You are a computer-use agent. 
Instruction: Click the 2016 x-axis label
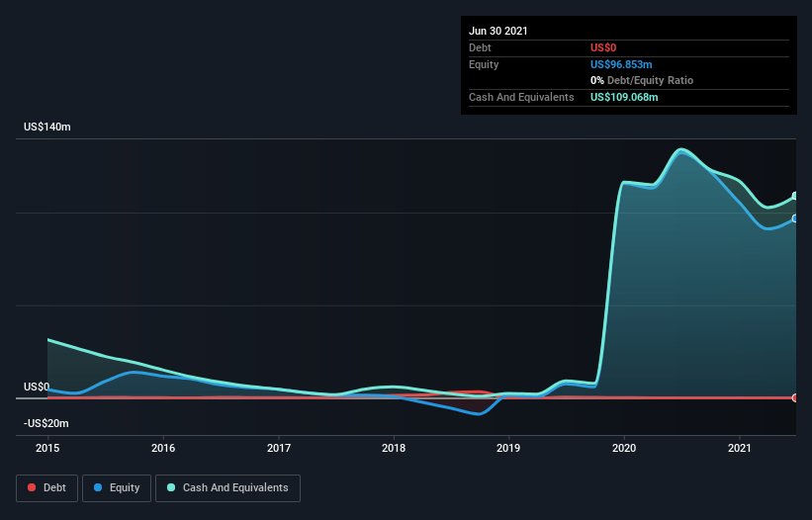click(163, 448)
